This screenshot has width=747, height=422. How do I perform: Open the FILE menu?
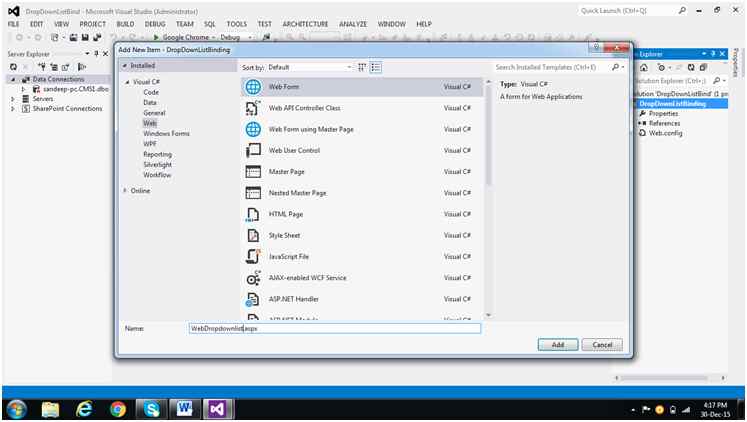coord(14,24)
